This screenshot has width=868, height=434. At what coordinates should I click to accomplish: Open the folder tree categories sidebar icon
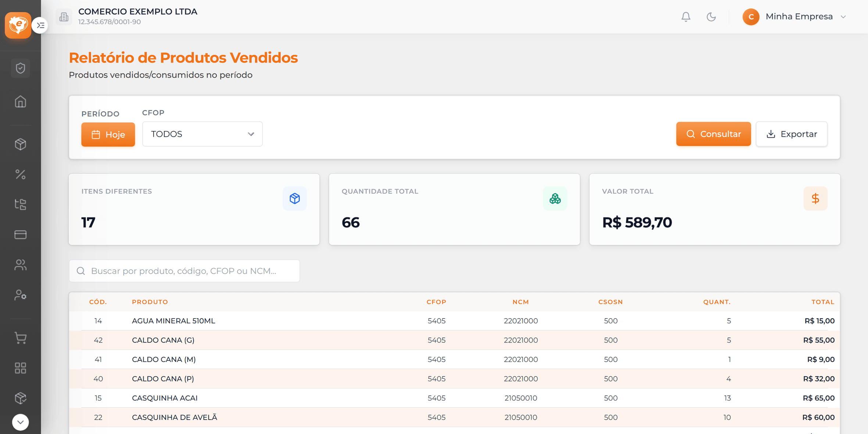point(21,204)
